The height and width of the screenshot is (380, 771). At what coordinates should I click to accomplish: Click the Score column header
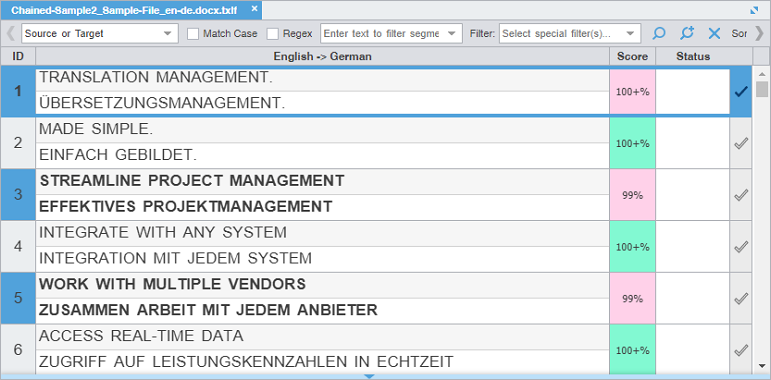632,57
